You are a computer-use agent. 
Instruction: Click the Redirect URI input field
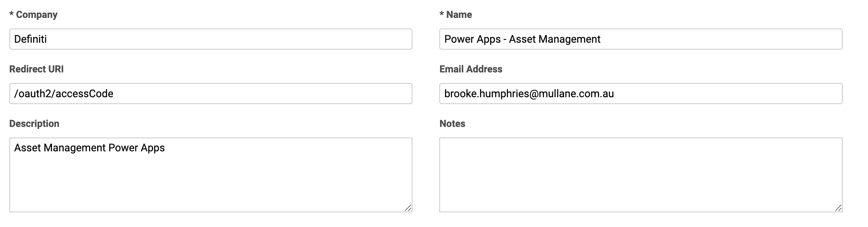point(210,94)
